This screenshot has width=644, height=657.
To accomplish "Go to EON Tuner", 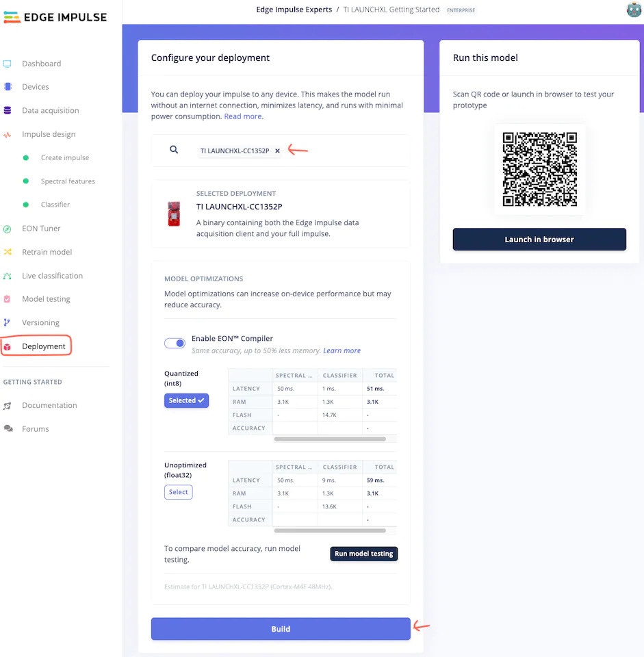I will point(41,229).
